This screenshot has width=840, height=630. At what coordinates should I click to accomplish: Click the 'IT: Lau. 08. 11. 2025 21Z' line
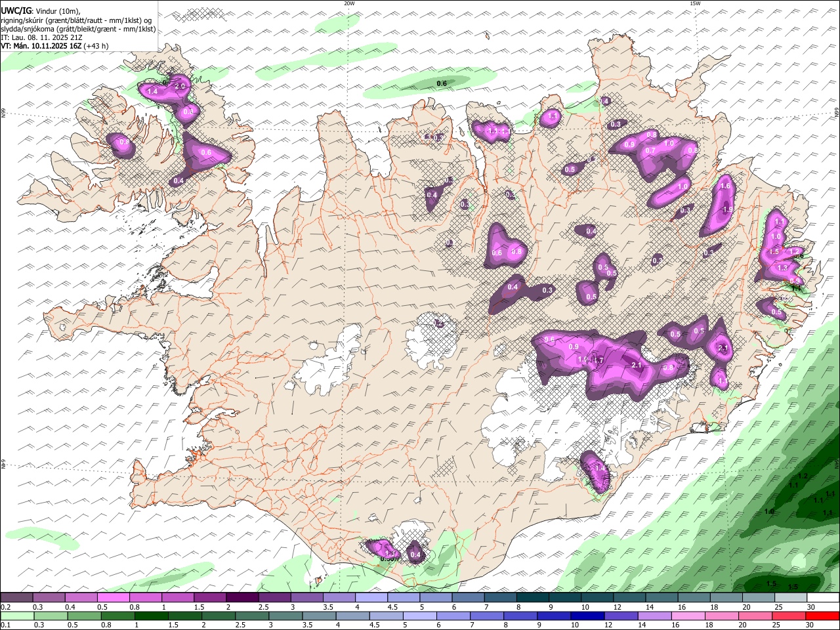pyautogui.click(x=41, y=37)
